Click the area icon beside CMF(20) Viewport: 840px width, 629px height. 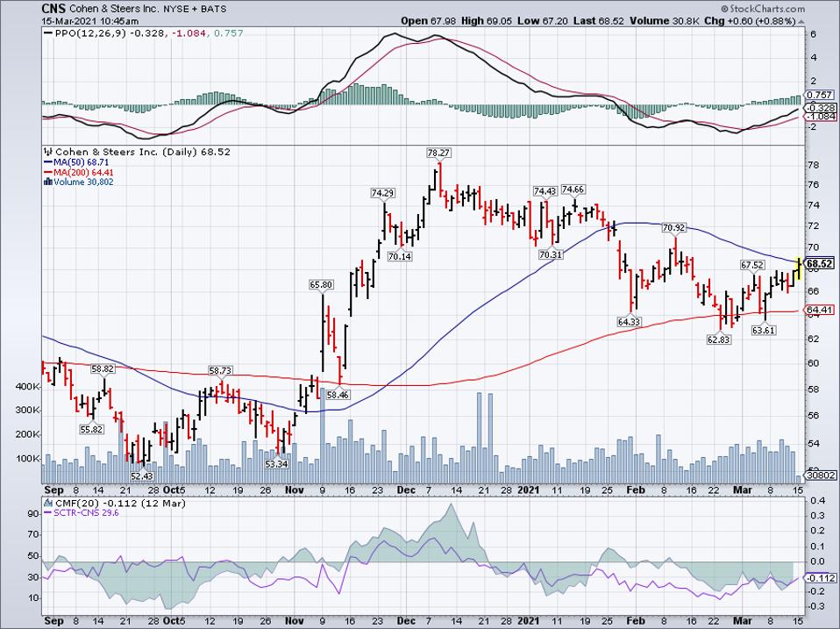tap(48, 504)
